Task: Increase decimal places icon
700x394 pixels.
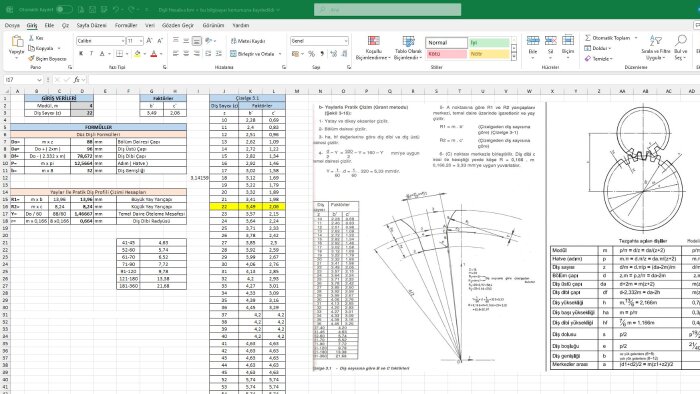Action: click(333, 54)
